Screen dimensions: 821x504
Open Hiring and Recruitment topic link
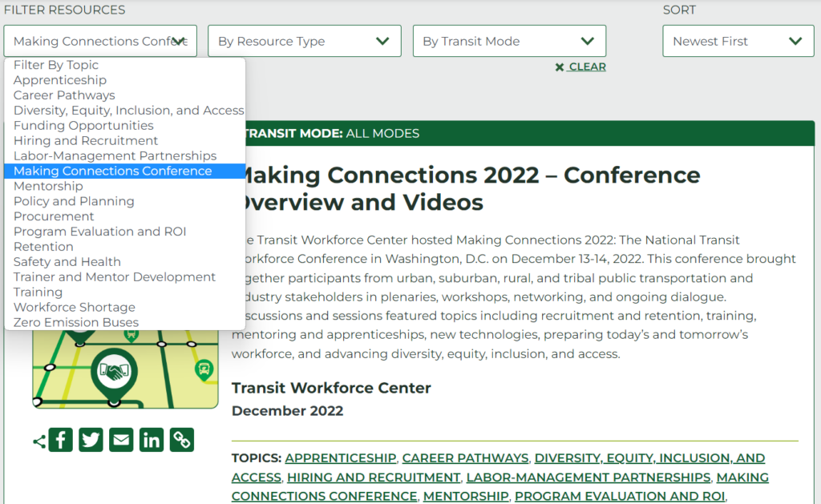click(374, 478)
